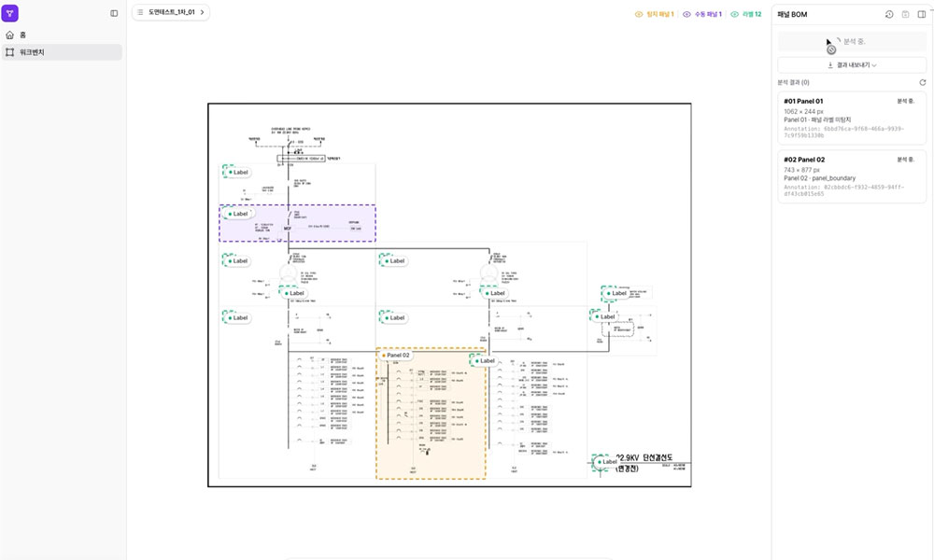
Task: Open the 도면테스트_1차_01 drawing selector
Action: click(x=171, y=12)
